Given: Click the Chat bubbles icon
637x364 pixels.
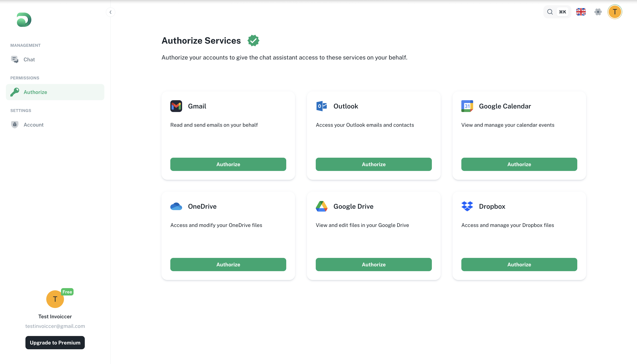Looking at the screenshot, I should pyautogui.click(x=15, y=59).
